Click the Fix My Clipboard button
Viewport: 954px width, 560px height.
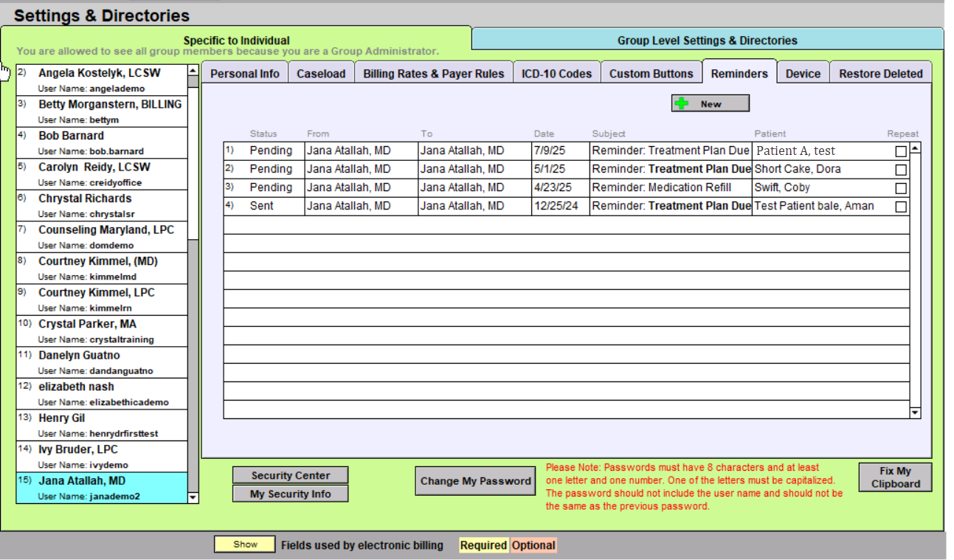point(895,477)
